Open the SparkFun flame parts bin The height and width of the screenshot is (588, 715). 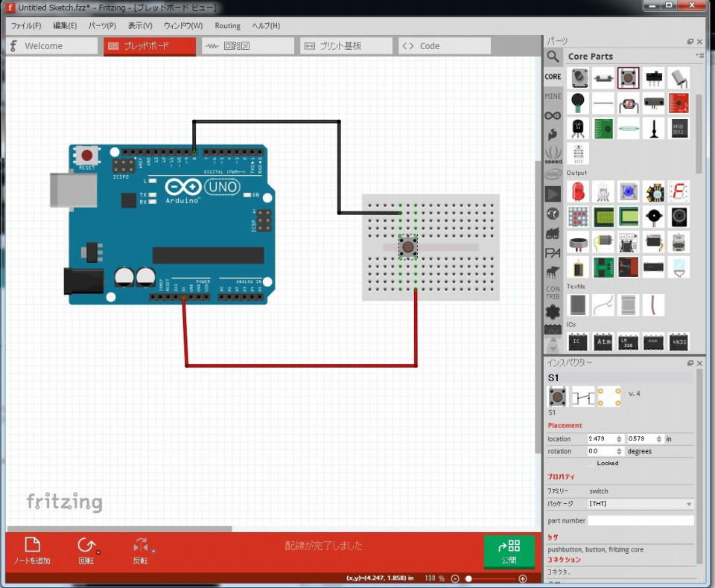[553, 135]
